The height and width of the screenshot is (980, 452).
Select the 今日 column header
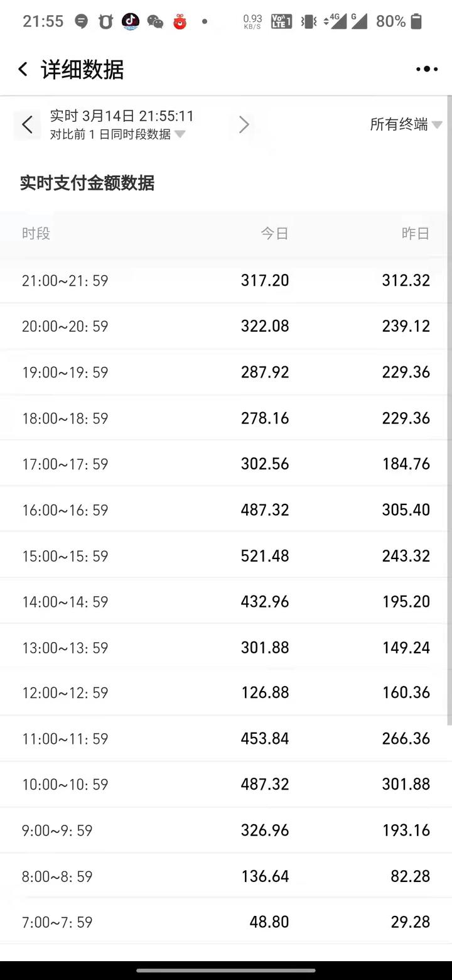coord(274,234)
